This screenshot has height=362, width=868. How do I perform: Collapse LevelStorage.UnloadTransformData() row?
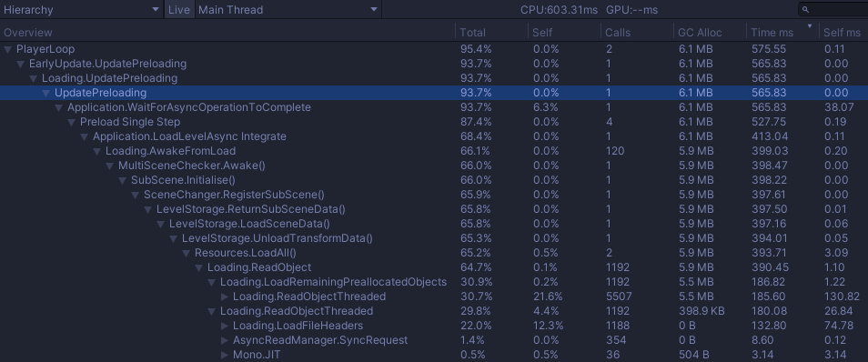coord(173,238)
